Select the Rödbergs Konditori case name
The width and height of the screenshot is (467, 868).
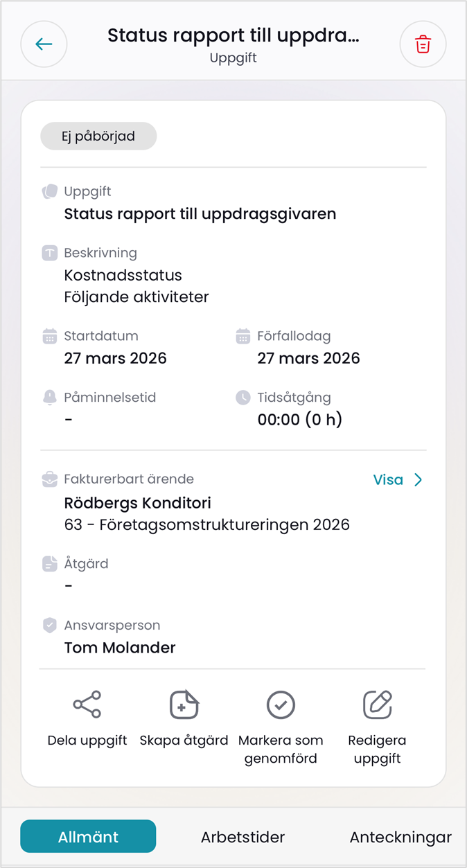click(137, 503)
